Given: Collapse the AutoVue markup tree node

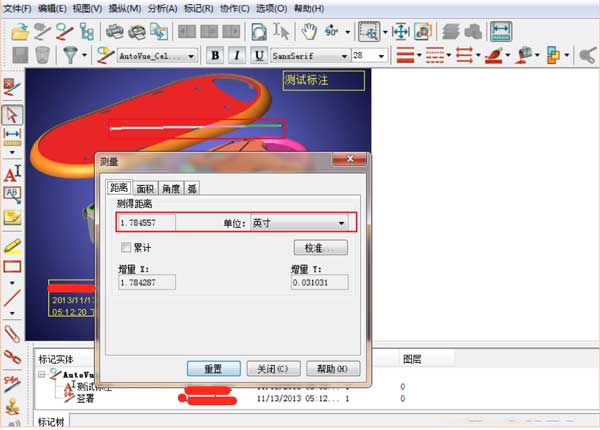Looking at the screenshot, I should 41,374.
